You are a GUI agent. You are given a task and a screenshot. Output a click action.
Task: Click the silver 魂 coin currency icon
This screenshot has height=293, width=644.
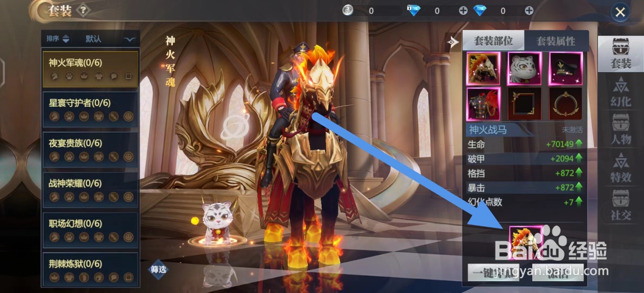[x=348, y=10]
